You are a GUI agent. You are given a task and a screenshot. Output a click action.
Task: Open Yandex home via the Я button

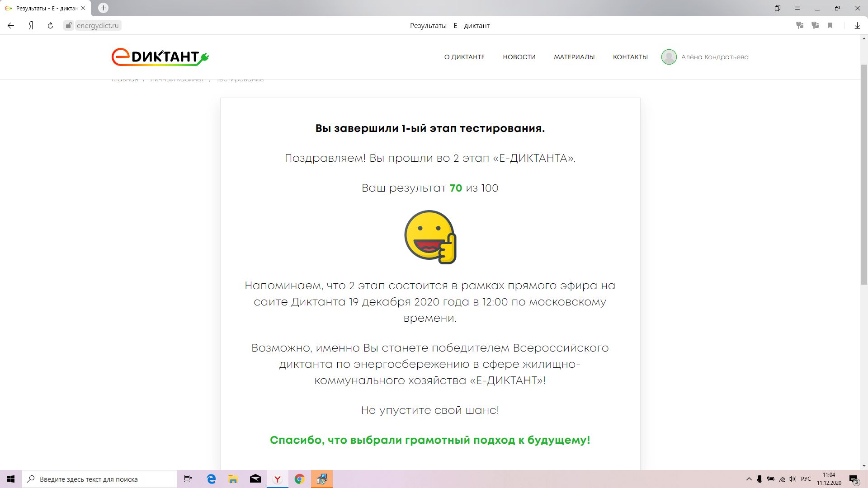pos(31,26)
